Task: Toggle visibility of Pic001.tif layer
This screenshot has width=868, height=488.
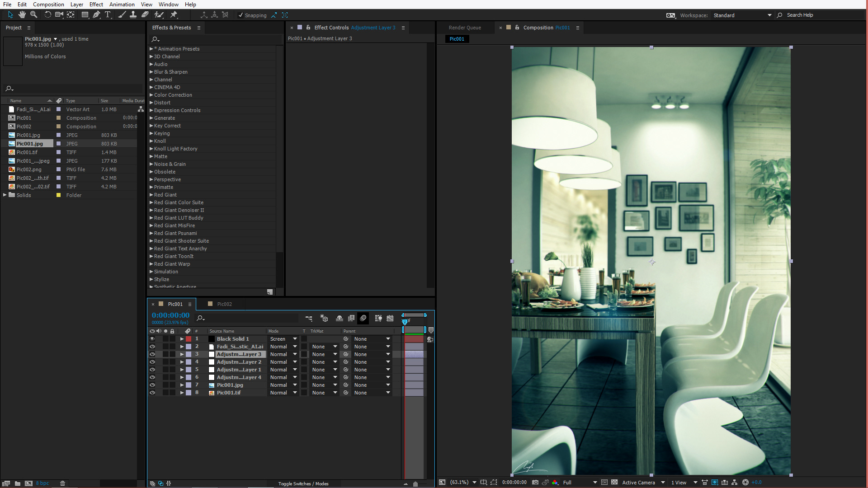Action: point(152,393)
